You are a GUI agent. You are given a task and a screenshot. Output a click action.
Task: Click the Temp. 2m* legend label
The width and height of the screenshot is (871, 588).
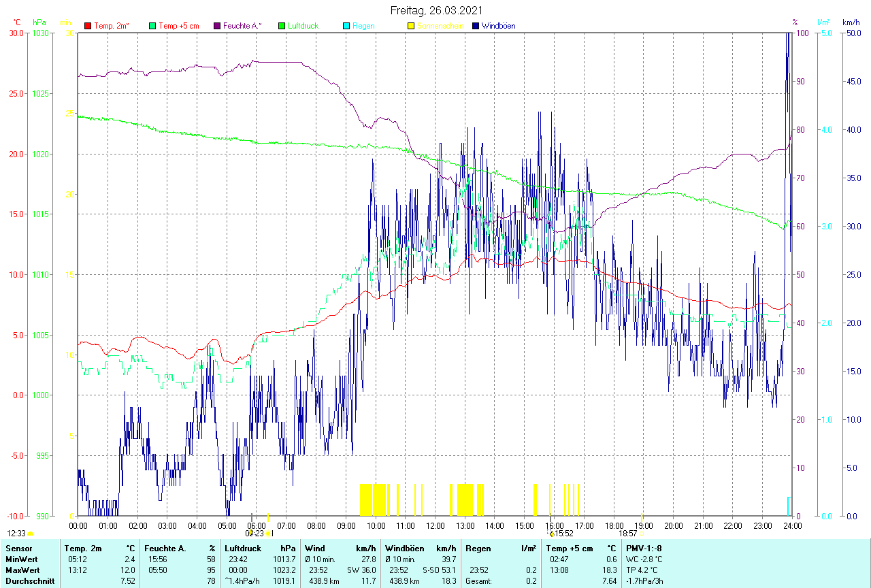coord(112,26)
